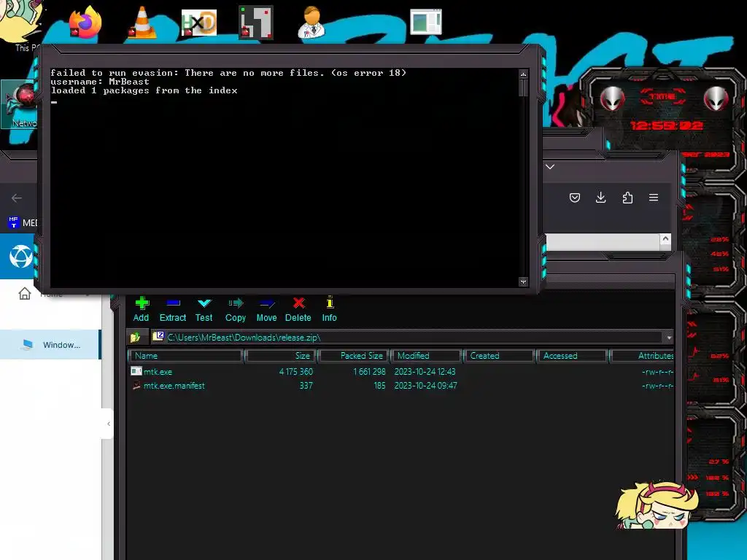Open Firefox hamburger application menu
The image size is (747, 560).
coord(654,198)
